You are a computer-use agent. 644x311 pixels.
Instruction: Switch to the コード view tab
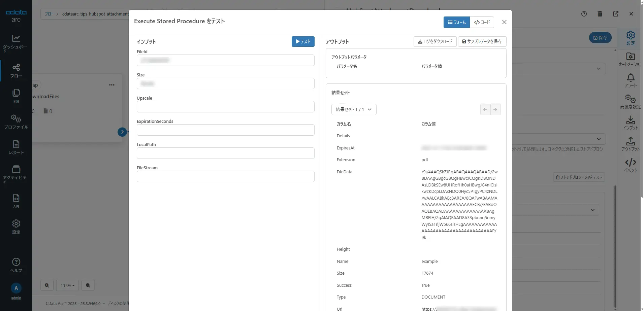pyautogui.click(x=482, y=22)
